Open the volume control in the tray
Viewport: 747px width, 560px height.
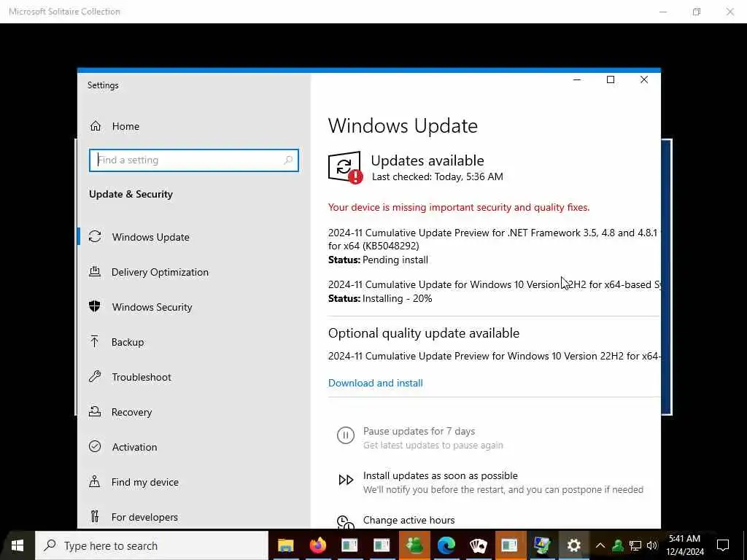(651, 545)
